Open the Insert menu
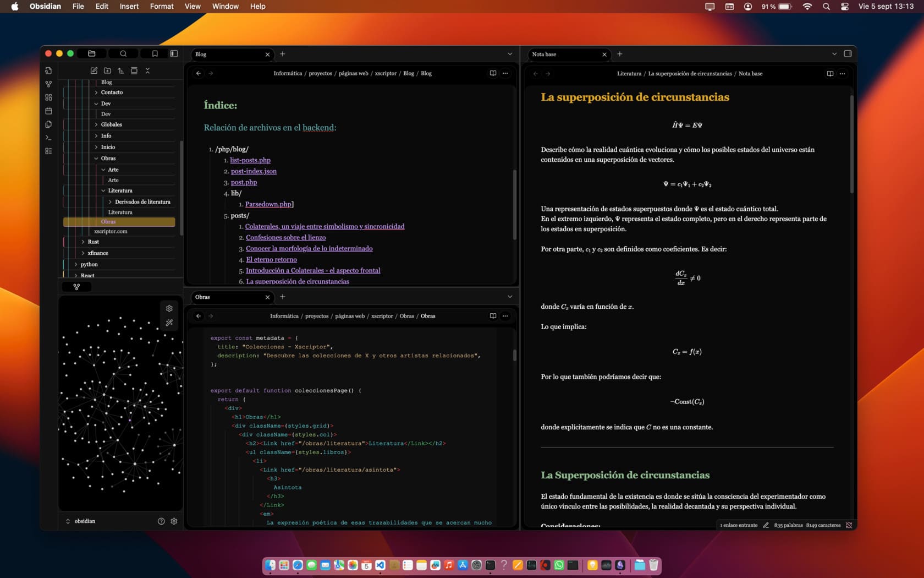Image resolution: width=924 pixels, height=578 pixels. 129,7
